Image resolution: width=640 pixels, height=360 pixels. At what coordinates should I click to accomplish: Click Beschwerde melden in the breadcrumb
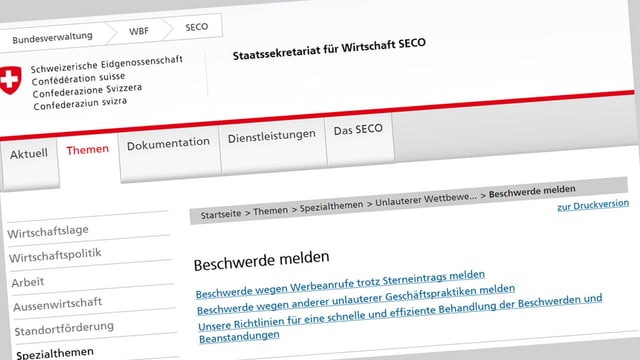click(x=532, y=191)
